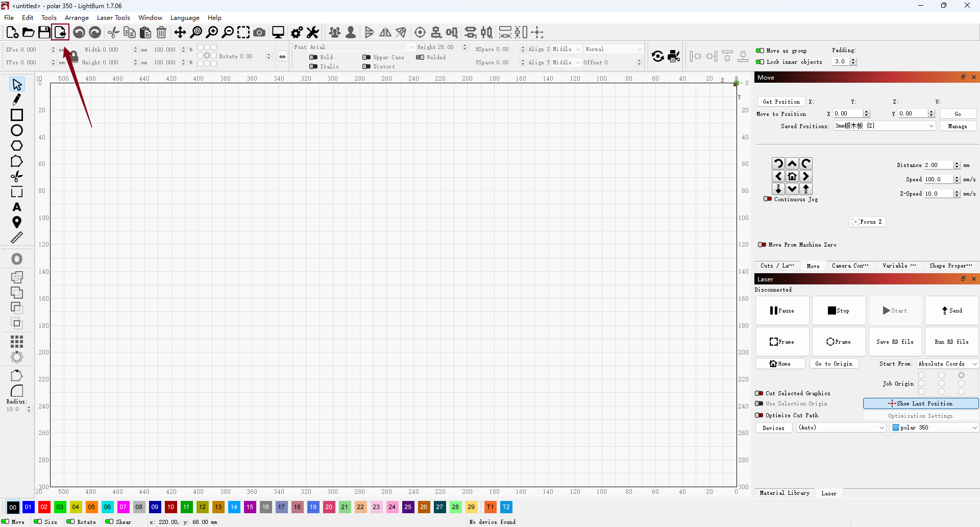This screenshot has height=527, width=980.
Task: Select the Draw Lines pencil tool
Action: pyautogui.click(x=17, y=100)
